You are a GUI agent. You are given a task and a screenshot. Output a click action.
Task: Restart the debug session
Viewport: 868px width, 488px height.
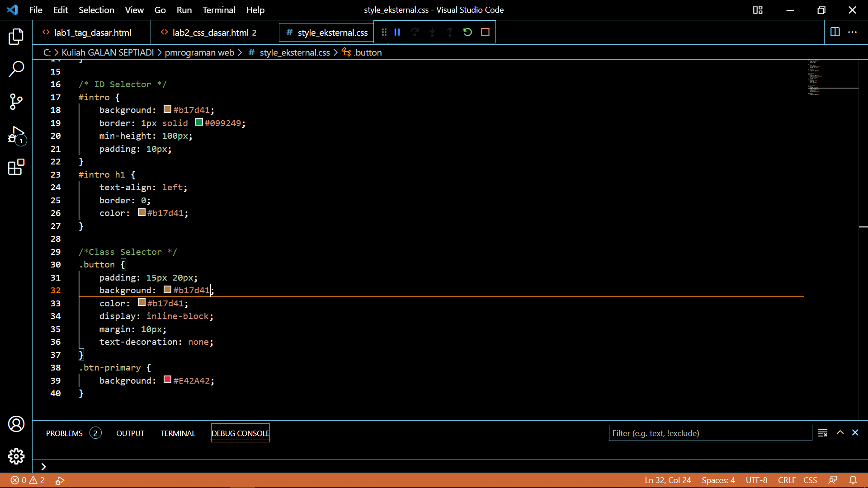tap(467, 32)
